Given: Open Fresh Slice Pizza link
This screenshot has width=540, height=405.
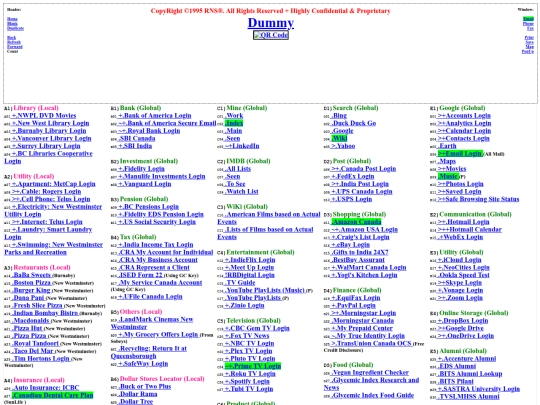Looking at the screenshot, I should click(x=37, y=305).
